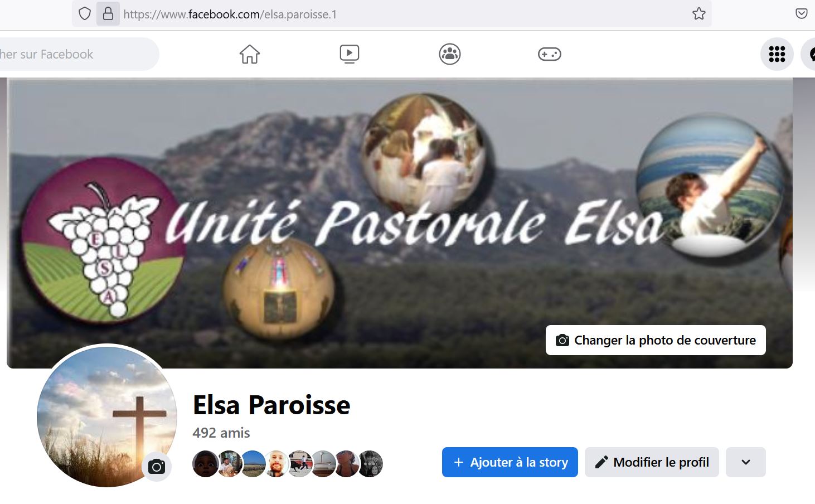Click Modifier le profil button
Viewport: 815px width, 504px height.
(652, 462)
